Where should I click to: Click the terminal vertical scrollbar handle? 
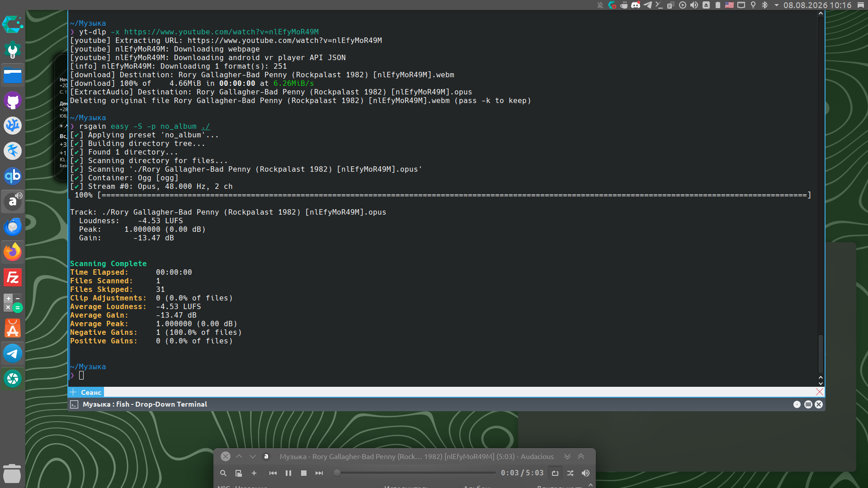click(x=821, y=353)
